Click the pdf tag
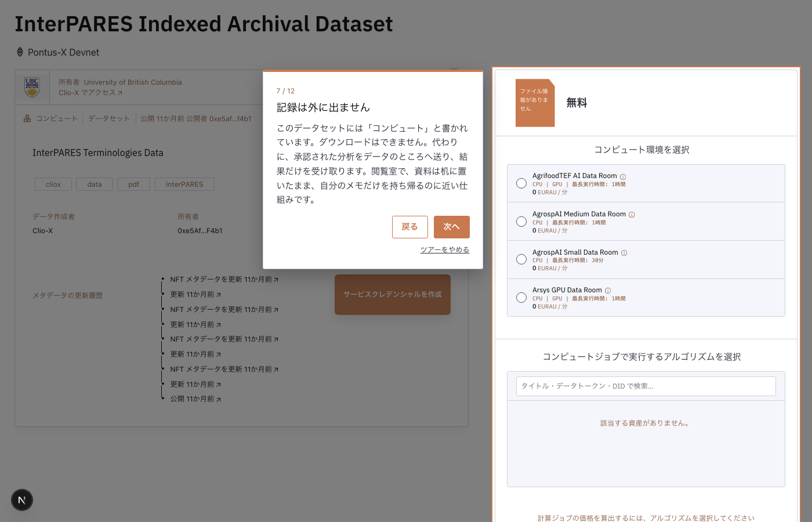The height and width of the screenshot is (522, 812). 134,184
